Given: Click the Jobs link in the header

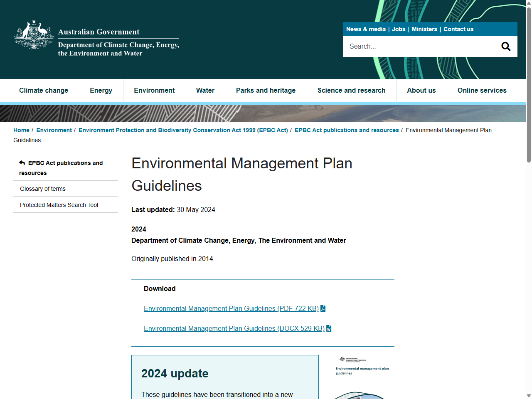Looking at the screenshot, I should [x=399, y=29].
